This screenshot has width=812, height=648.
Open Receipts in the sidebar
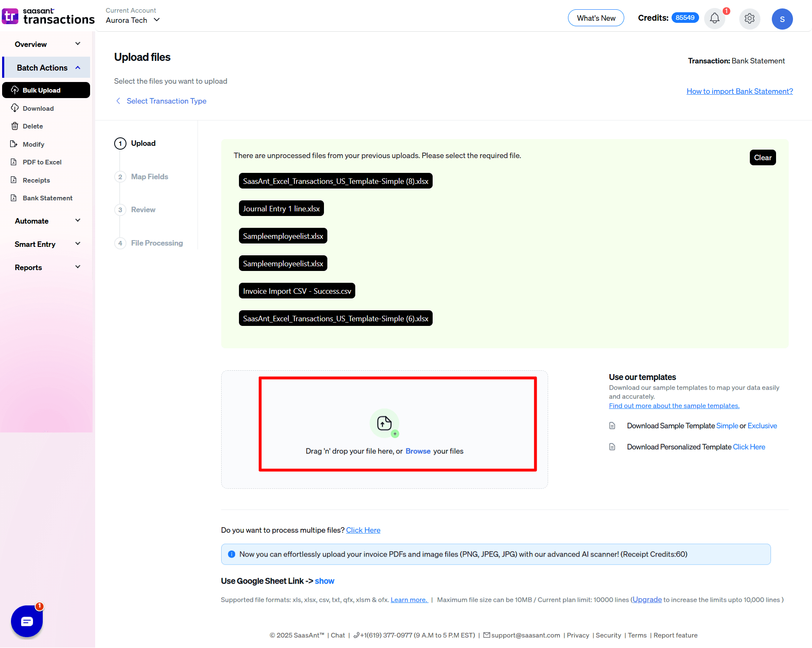[36, 180]
